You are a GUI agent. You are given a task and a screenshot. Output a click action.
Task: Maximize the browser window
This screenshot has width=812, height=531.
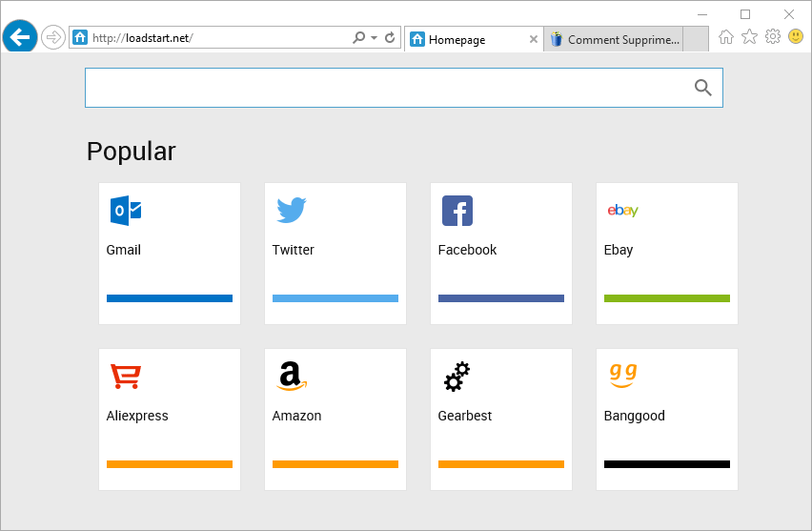point(745,14)
